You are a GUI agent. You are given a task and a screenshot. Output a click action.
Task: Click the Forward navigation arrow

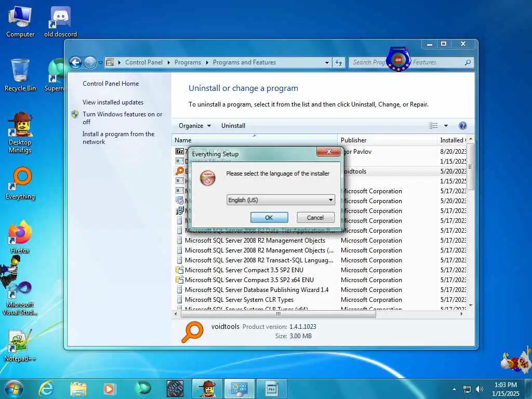pos(90,62)
